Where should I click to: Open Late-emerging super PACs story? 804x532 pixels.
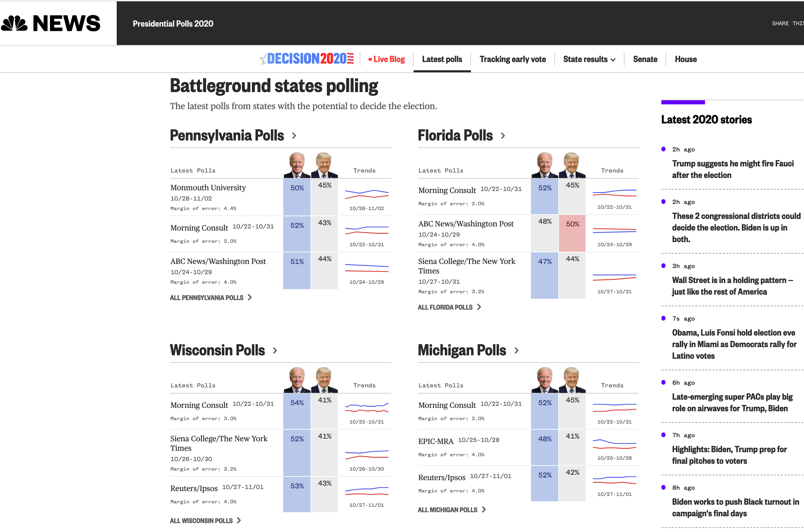(732, 403)
